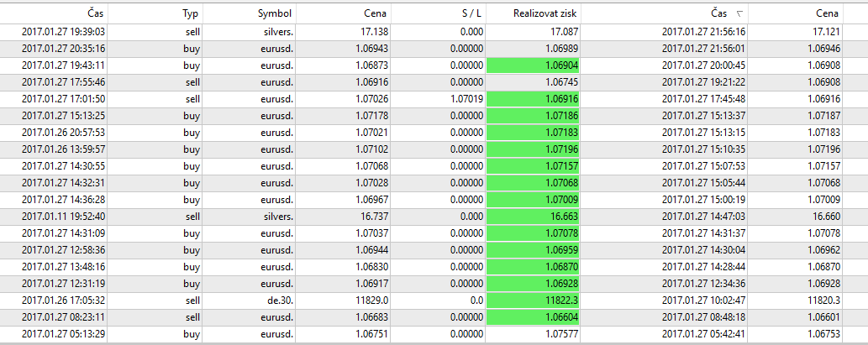Select the green cell 1.06604

[x=533, y=318]
